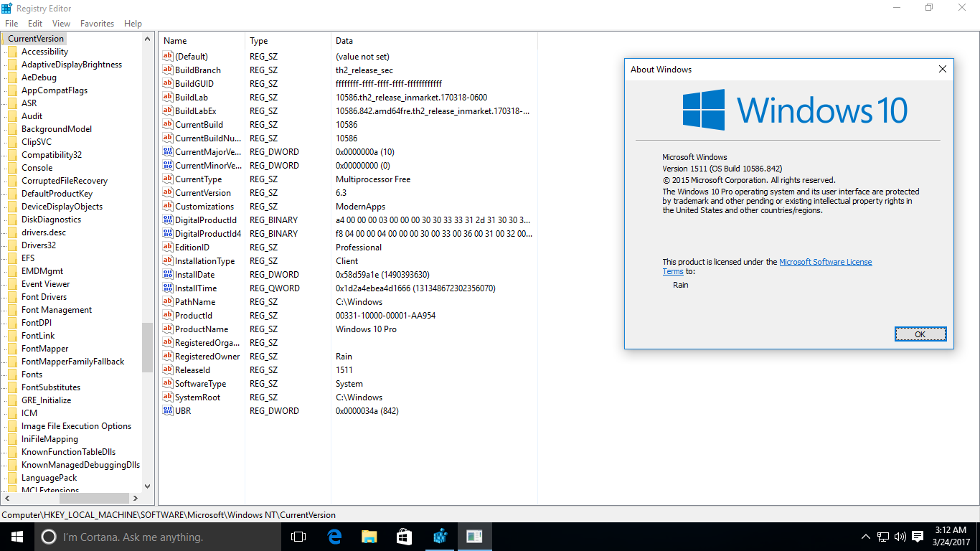Click the EFS folder icon
Image resolution: width=980 pixels, height=551 pixels.
click(12, 258)
